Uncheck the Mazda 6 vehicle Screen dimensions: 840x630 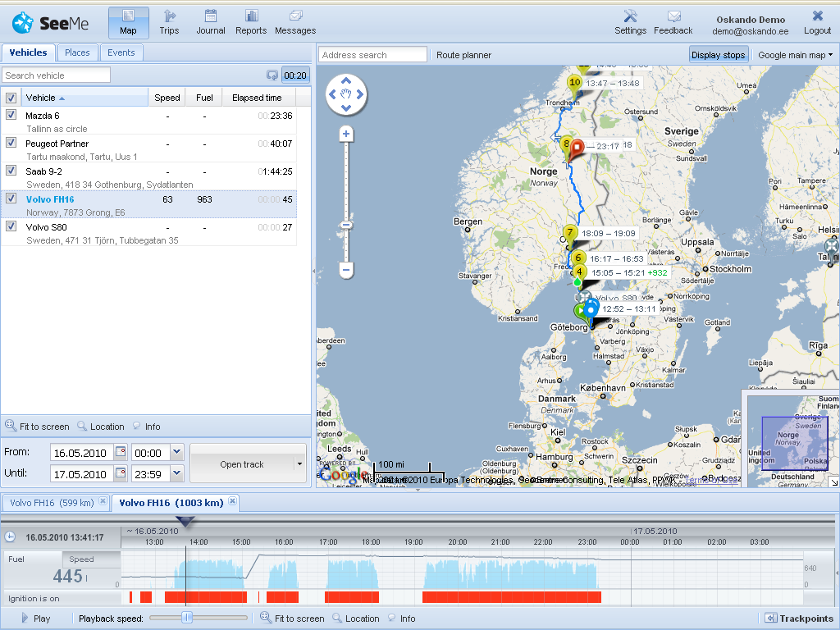click(11, 115)
